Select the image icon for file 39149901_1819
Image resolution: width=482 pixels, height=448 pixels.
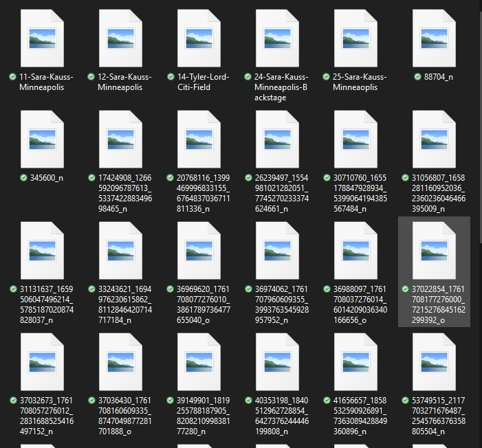(199, 362)
